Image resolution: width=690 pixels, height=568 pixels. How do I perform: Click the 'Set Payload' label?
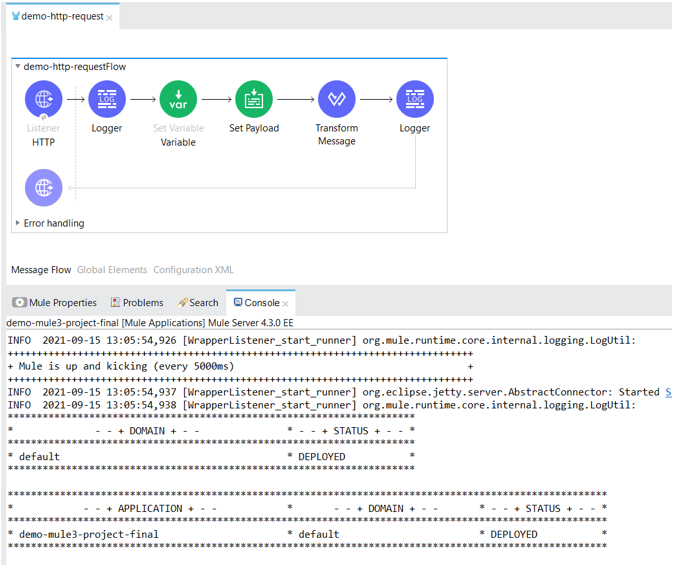(254, 128)
